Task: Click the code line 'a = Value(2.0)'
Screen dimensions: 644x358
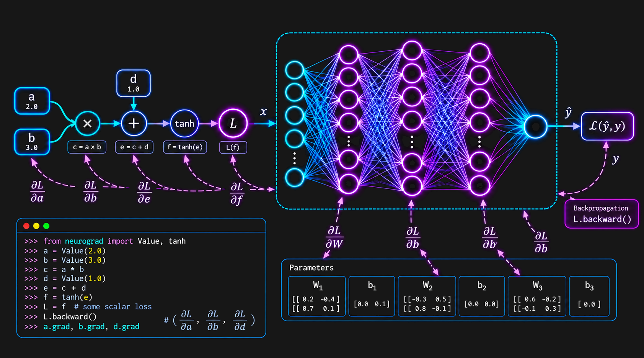Action: click(x=74, y=251)
